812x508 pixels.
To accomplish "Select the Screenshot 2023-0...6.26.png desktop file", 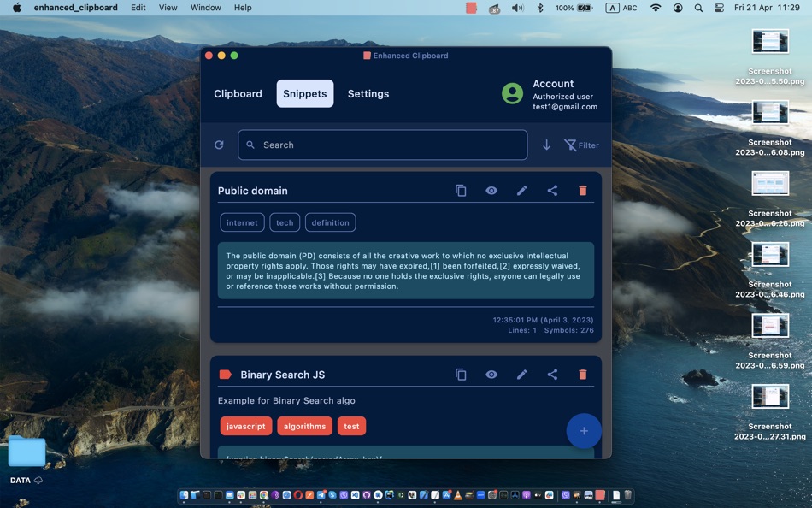I will 770,199.
